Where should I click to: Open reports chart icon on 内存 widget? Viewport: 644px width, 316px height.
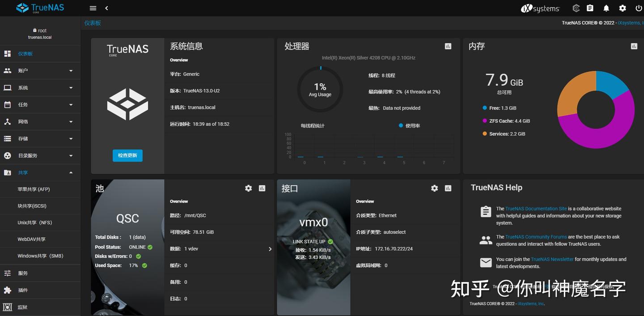634,46
